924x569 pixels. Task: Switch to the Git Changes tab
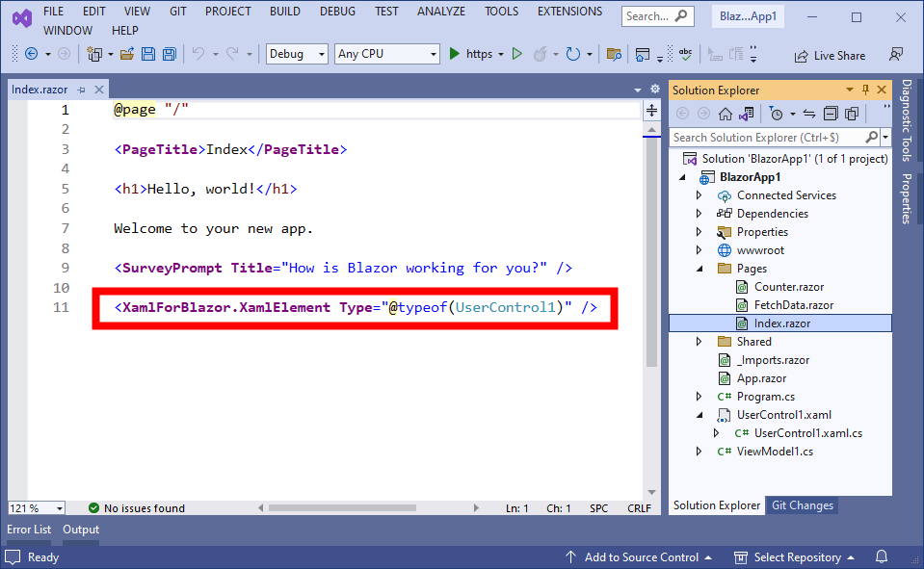click(x=802, y=505)
